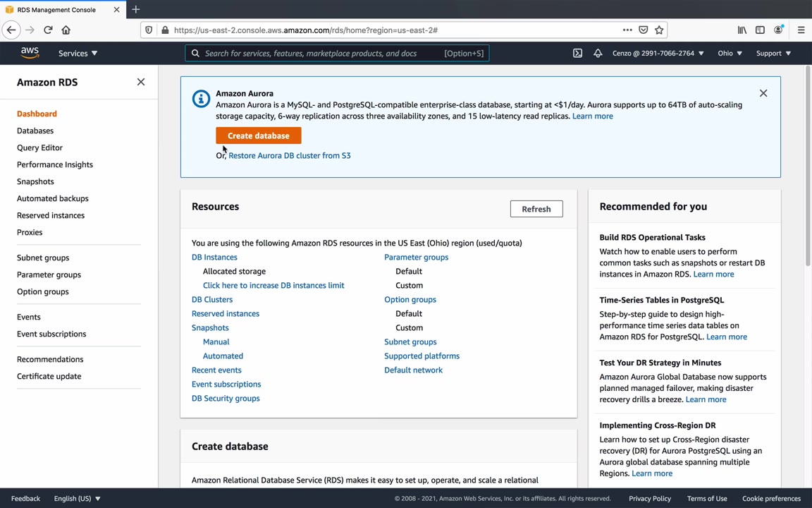The height and width of the screenshot is (508, 812).
Task: Collapse the Amazon RDS side navigation
Action: [x=141, y=82]
